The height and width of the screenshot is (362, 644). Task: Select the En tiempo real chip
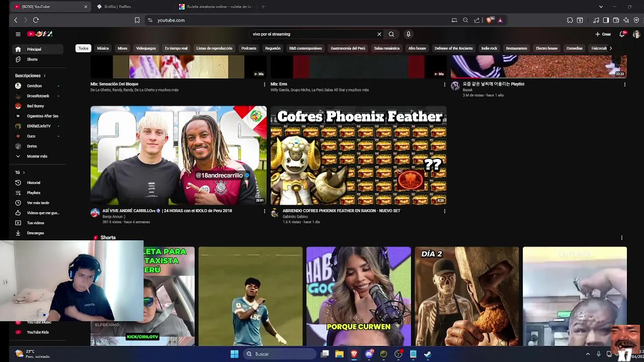tap(176, 48)
